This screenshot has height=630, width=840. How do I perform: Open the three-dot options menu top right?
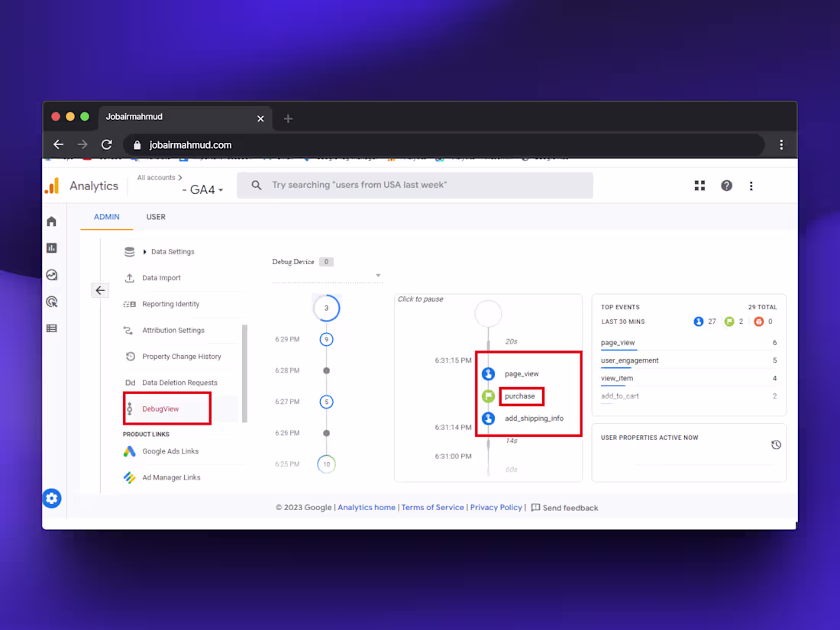tap(751, 186)
